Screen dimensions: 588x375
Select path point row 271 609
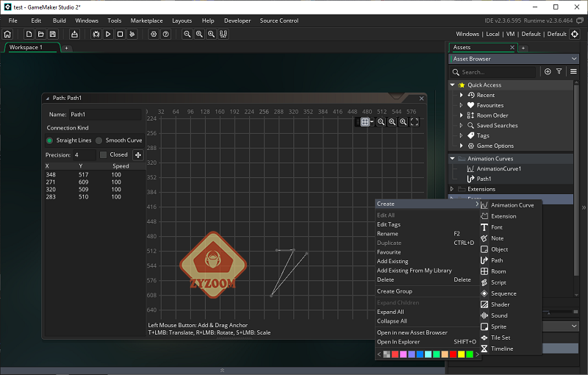coord(95,182)
